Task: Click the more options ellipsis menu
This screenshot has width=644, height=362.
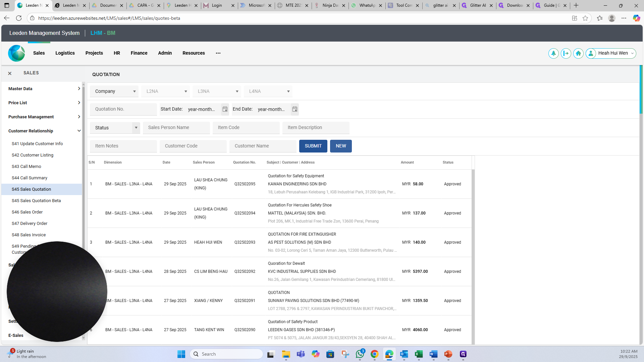Action: 218,53
